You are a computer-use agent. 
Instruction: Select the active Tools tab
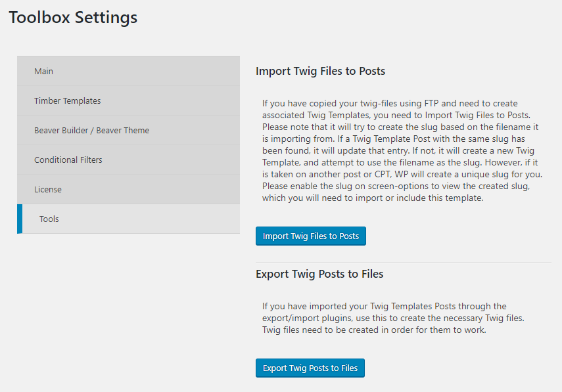click(x=128, y=219)
